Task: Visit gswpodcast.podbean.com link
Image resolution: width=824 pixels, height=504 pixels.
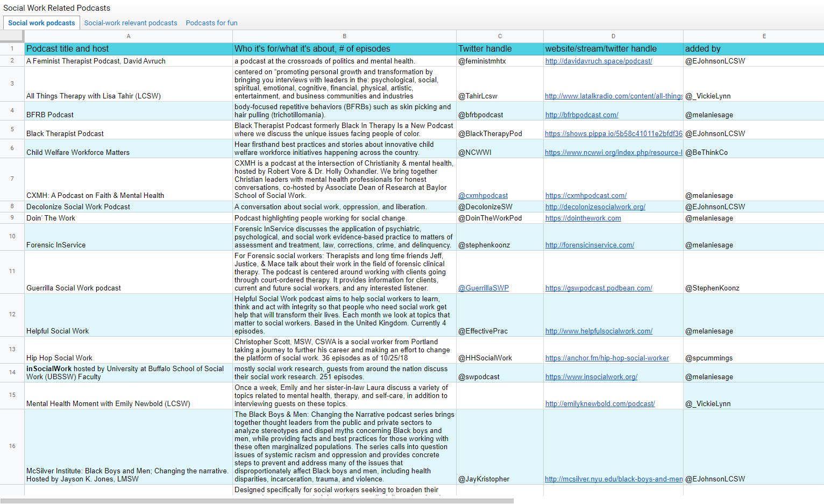Action: (599, 288)
